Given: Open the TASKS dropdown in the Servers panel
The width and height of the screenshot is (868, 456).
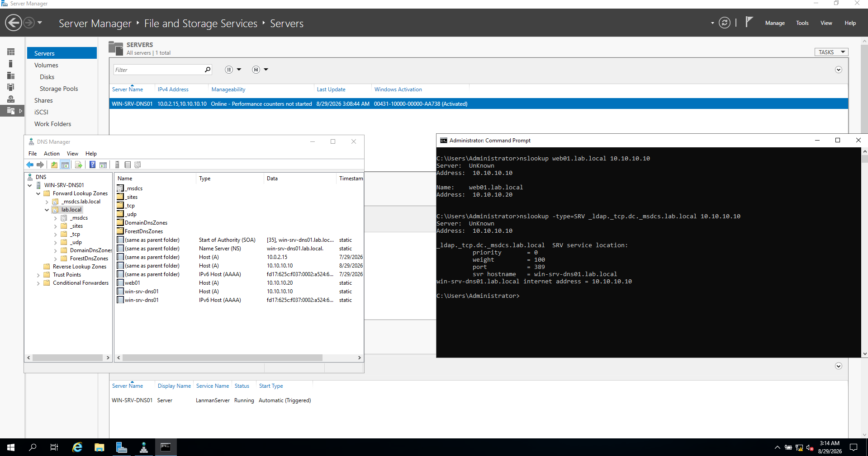Looking at the screenshot, I should [831, 52].
